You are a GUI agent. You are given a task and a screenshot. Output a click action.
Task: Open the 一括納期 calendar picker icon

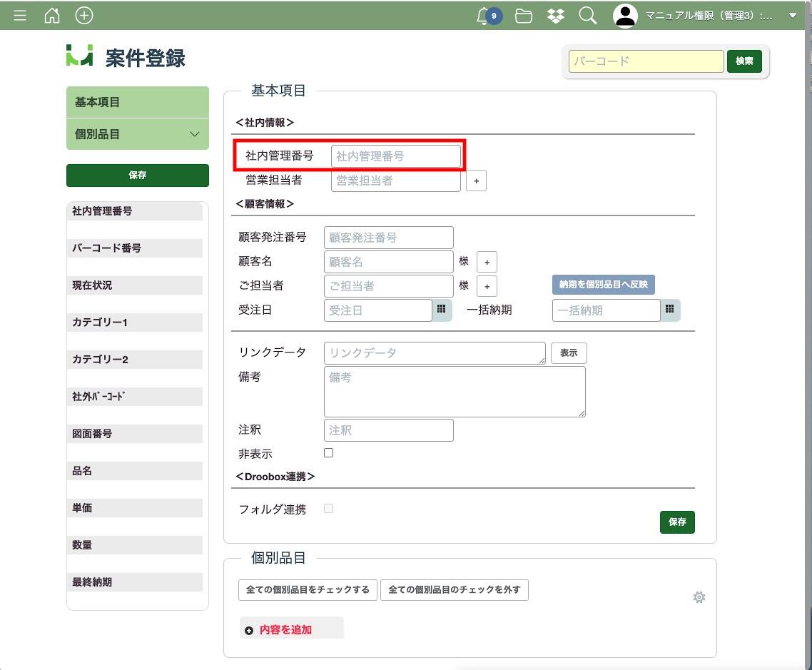coord(670,310)
